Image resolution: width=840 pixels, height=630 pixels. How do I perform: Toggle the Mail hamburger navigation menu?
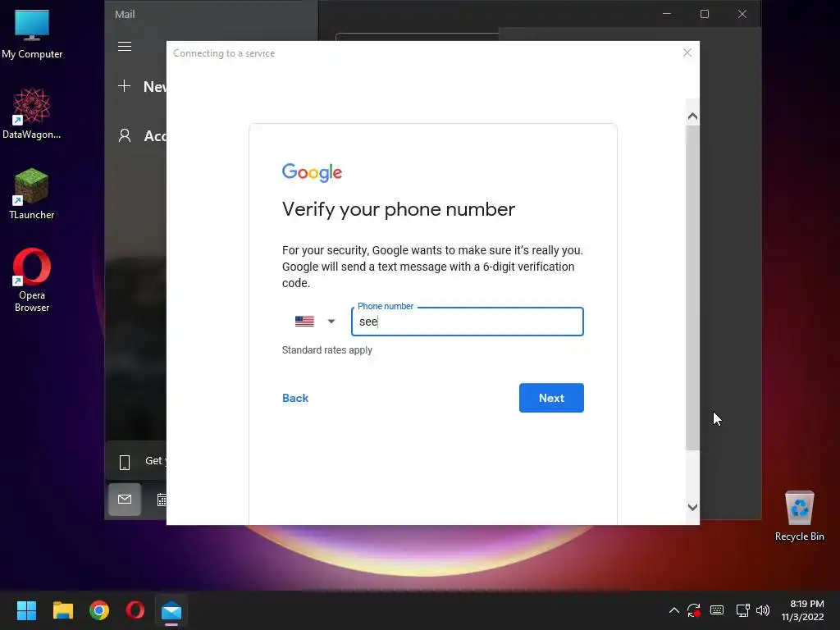[x=125, y=47]
